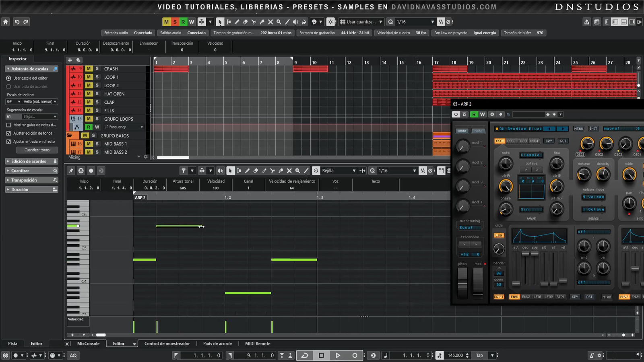Open the 'Pads de acorde' tab
Image resolution: width=644 pixels, height=362 pixels.
[217, 343]
